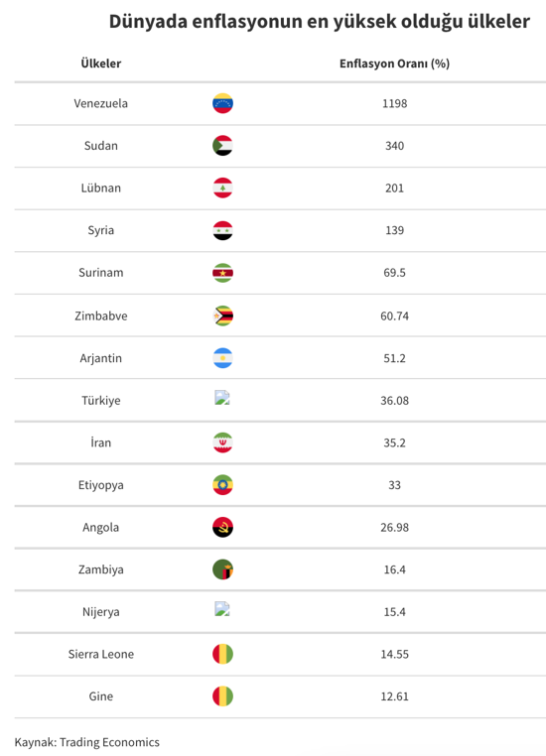Select the Venezuela inflation value 1198
This screenshot has height=756, width=546.
[x=394, y=103]
